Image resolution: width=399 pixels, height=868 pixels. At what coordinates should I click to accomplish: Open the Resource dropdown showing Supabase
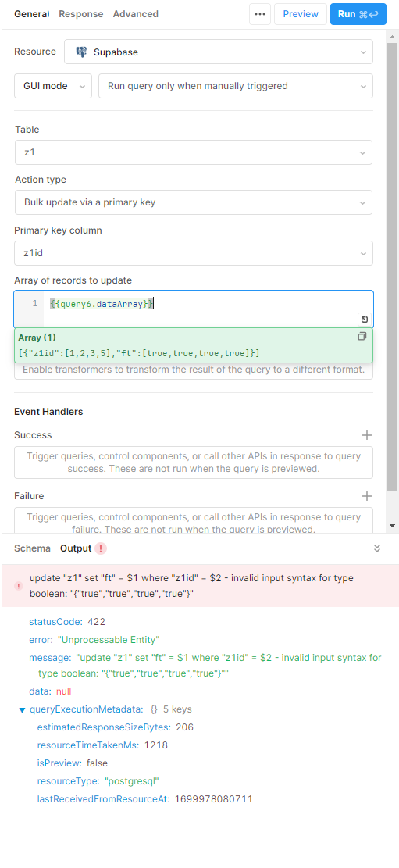click(x=219, y=52)
